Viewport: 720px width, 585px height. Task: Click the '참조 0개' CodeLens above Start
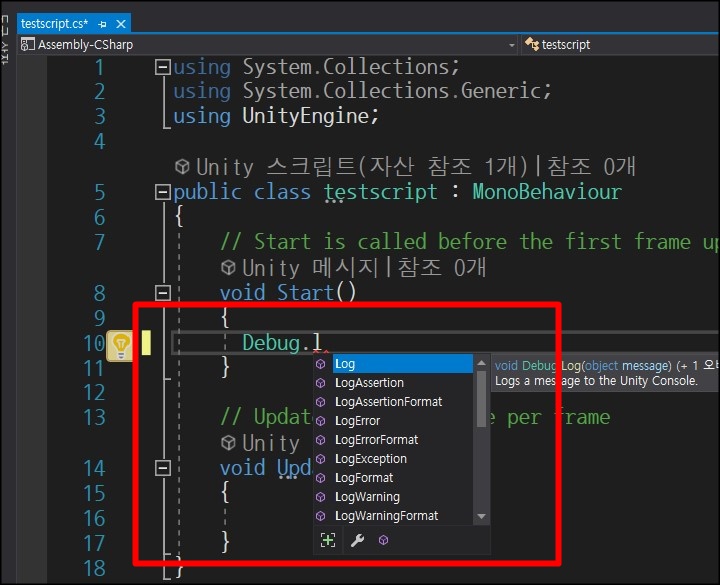point(442,268)
